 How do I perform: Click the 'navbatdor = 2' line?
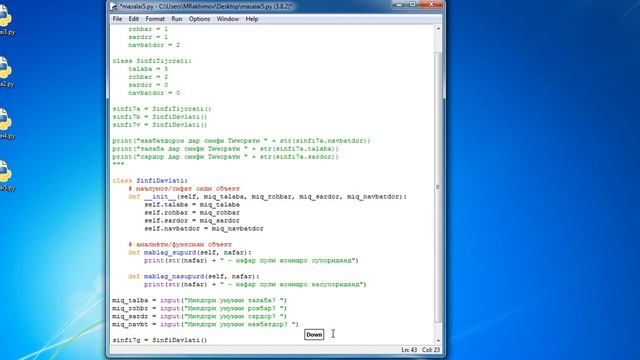pos(154,45)
